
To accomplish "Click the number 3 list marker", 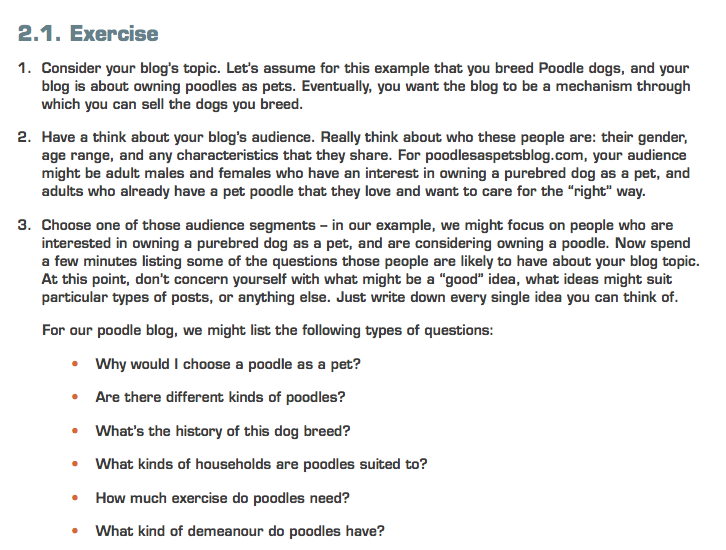I will tap(24, 226).
